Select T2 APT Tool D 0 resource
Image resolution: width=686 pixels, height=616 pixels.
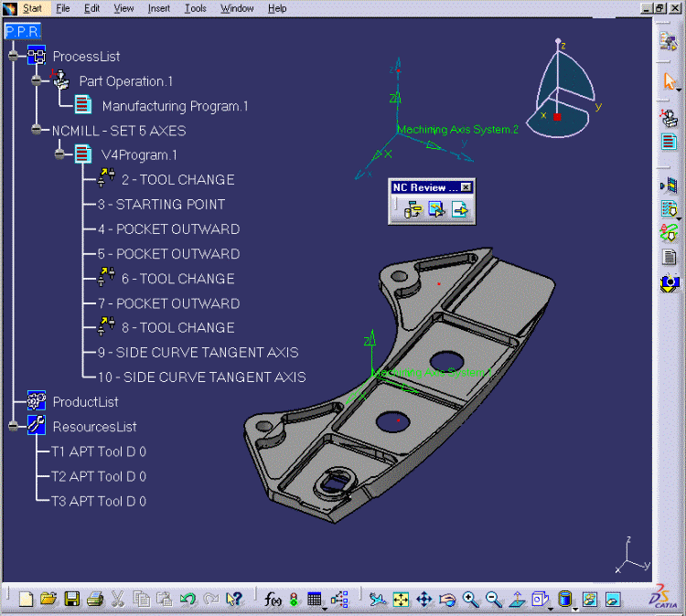98,476
